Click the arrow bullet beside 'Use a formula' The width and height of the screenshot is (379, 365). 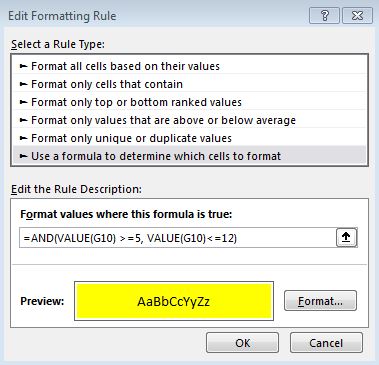pos(23,156)
